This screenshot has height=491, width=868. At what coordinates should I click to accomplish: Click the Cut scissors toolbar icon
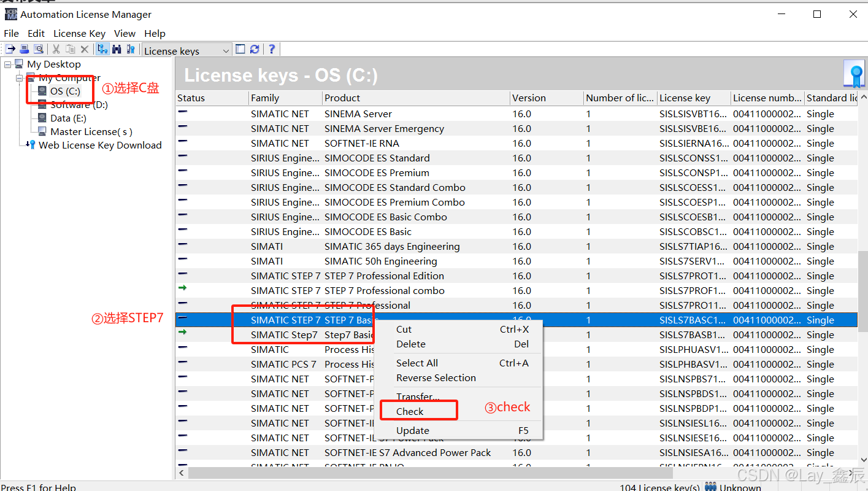click(x=56, y=49)
